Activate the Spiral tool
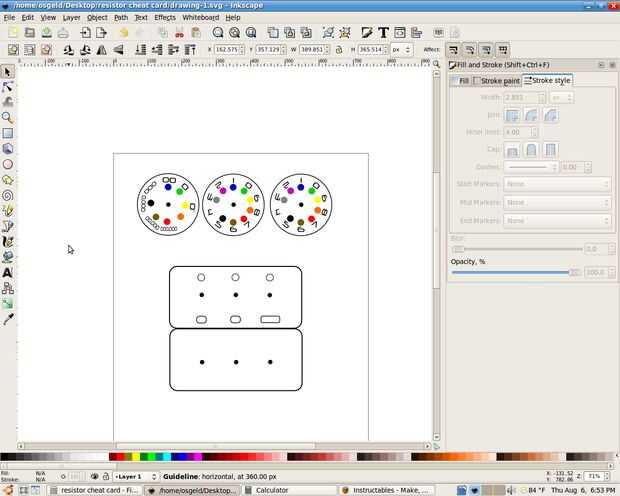Viewport: 620px width, 496px height. click(x=8, y=195)
